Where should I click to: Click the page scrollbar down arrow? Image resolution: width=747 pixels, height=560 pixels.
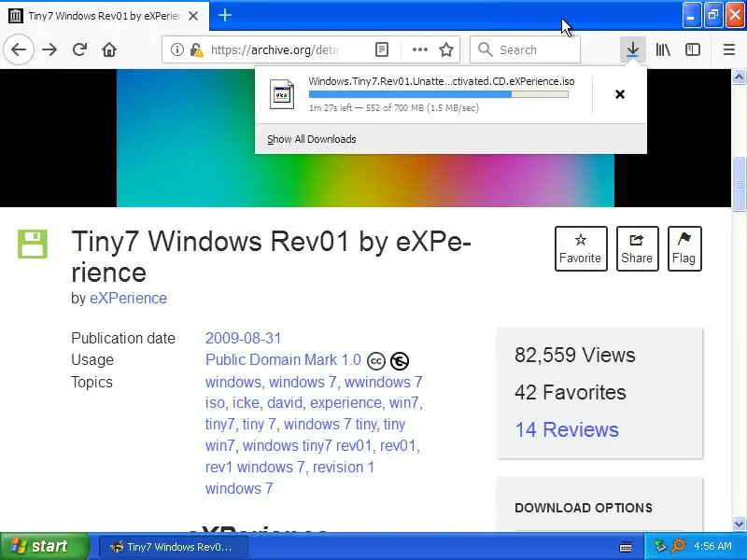[x=739, y=524]
